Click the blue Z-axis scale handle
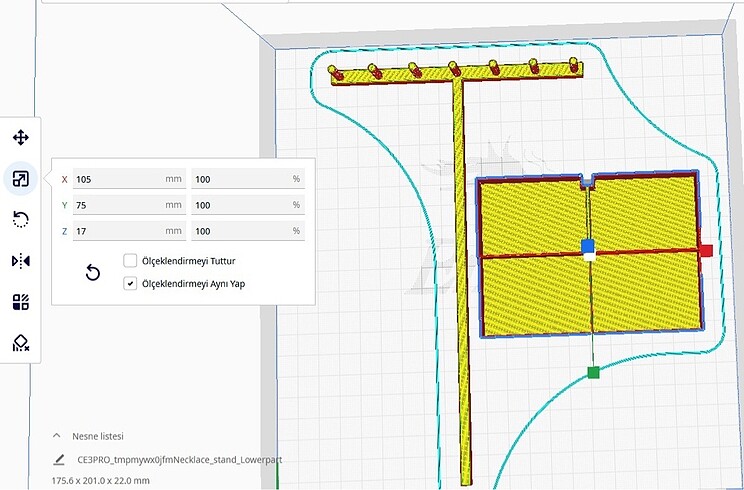Viewport: 744px width, 490px height. click(588, 245)
